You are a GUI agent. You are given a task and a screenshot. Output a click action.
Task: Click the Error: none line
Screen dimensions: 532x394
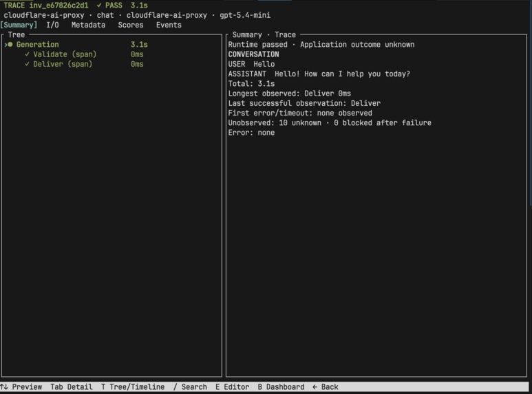coord(251,133)
